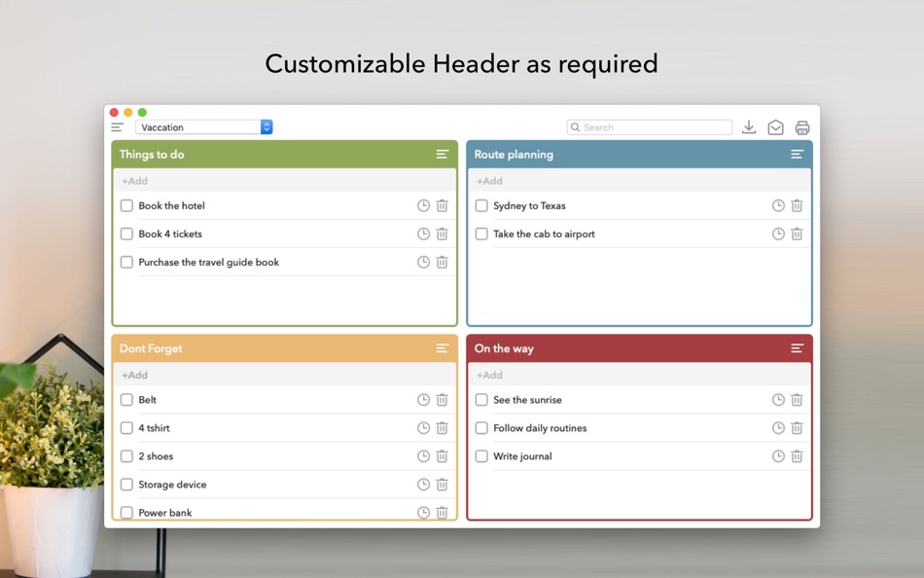The height and width of the screenshot is (578, 924).
Task: Click the download export icon
Action: tap(749, 127)
